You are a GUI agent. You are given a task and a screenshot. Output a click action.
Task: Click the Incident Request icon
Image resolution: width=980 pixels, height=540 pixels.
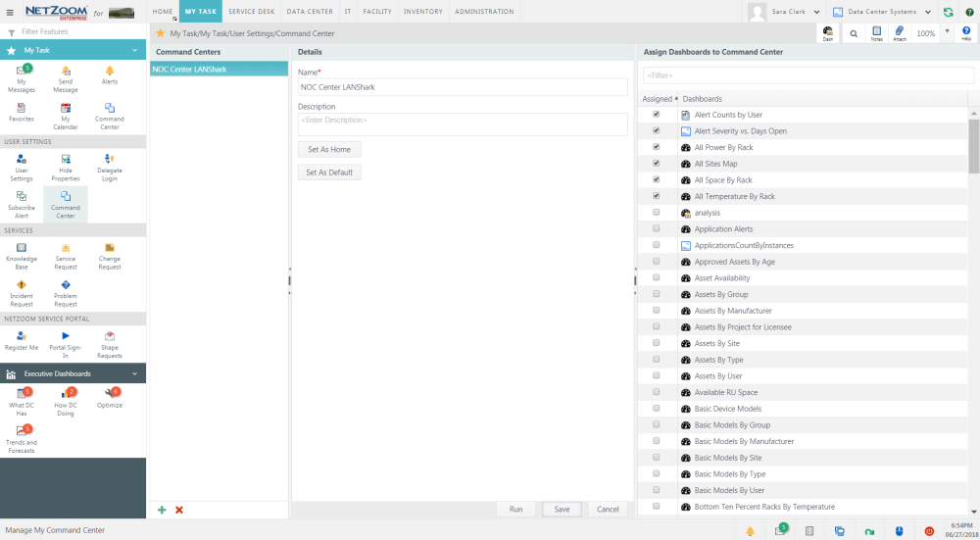22,285
